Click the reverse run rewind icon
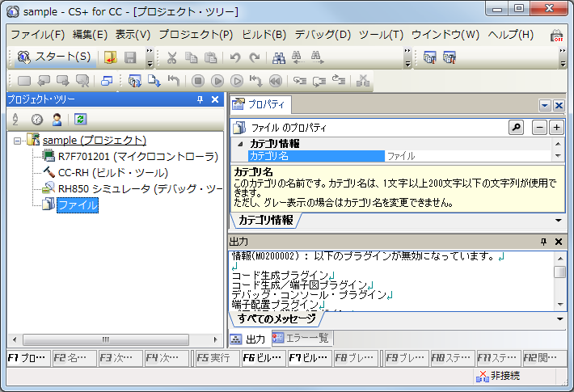The image size is (574, 392). coord(276,81)
